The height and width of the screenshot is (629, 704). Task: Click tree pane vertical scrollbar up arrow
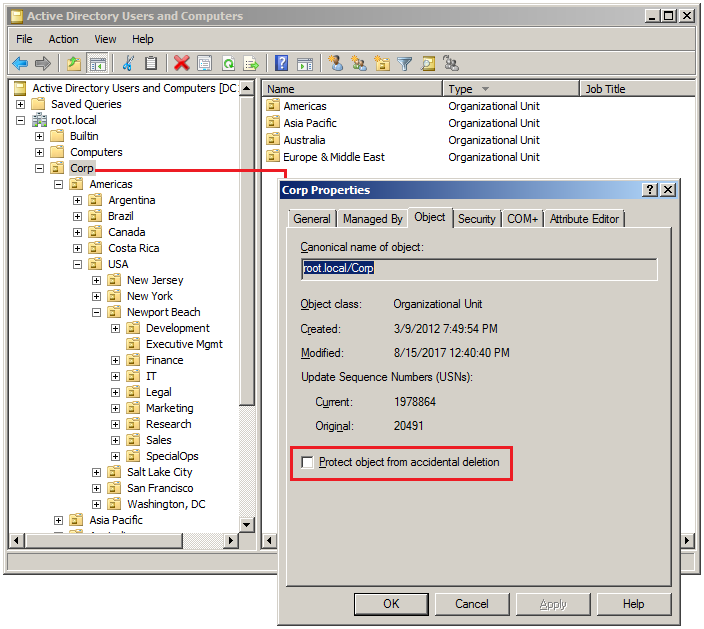click(247, 88)
